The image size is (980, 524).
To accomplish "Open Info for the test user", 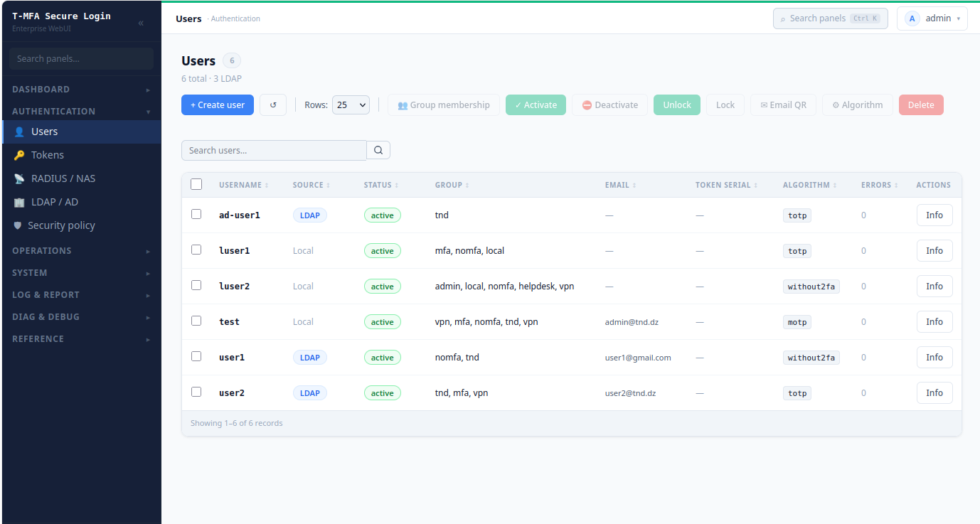I will (934, 321).
